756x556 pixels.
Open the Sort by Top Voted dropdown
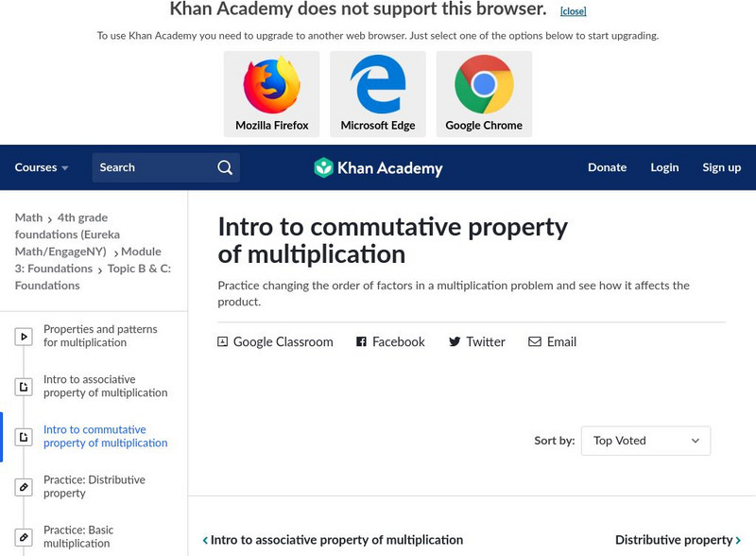coord(645,441)
